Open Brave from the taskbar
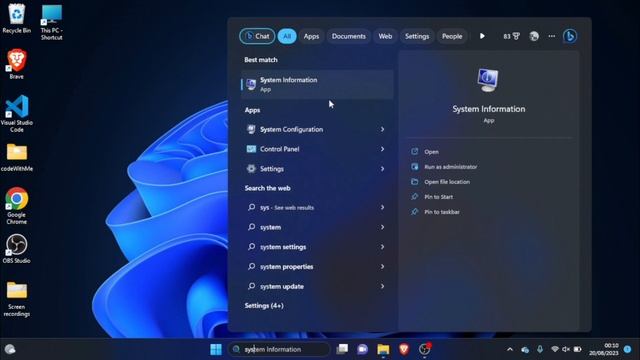The width and height of the screenshot is (640, 360). tap(404, 349)
